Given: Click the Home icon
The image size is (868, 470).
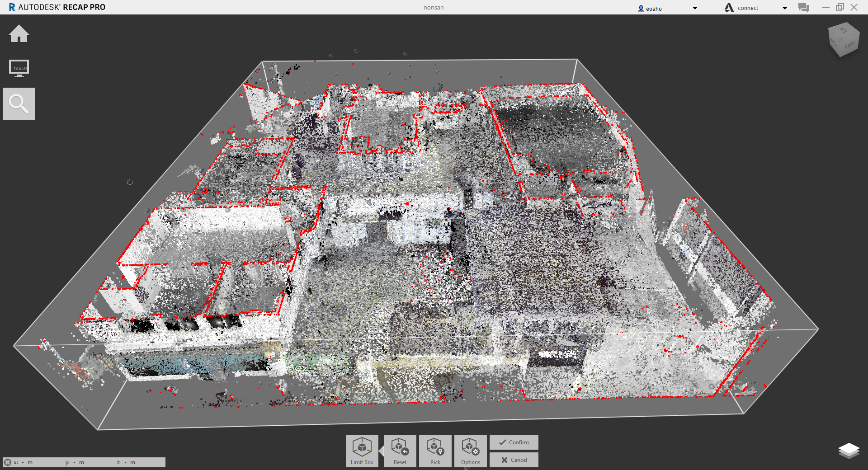Looking at the screenshot, I should click(x=19, y=34).
